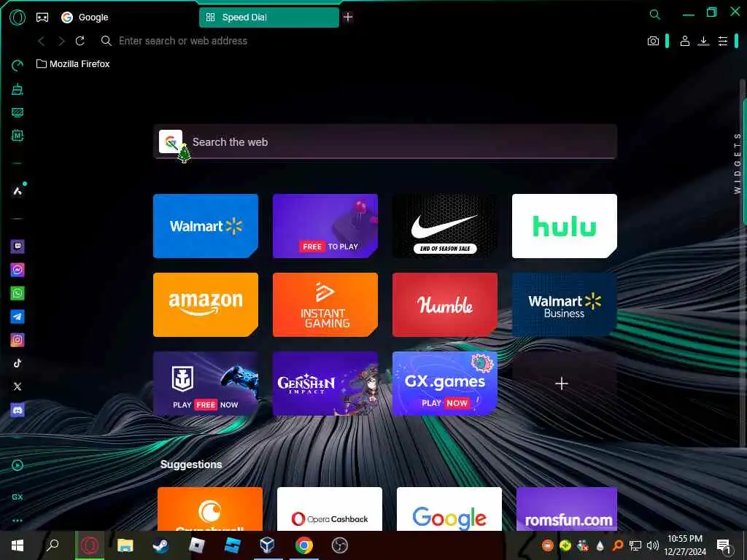Open the Crunchyroll suggestion tile
This screenshot has height=560, width=747.
210,508
